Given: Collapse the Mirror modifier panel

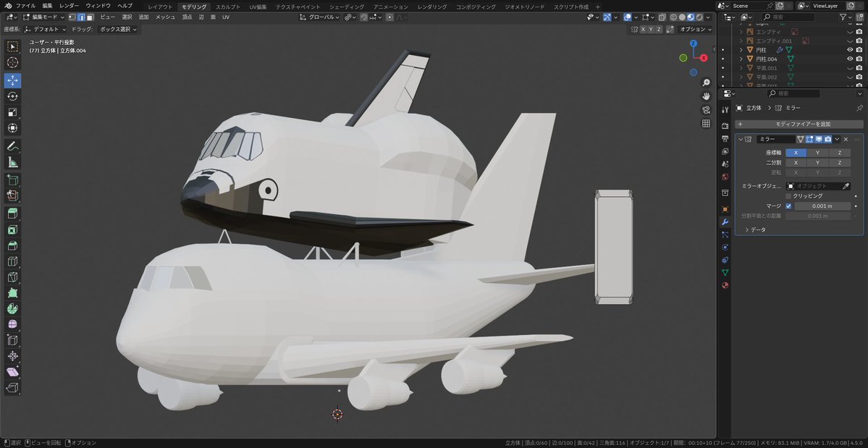Looking at the screenshot, I should (x=741, y=140).
